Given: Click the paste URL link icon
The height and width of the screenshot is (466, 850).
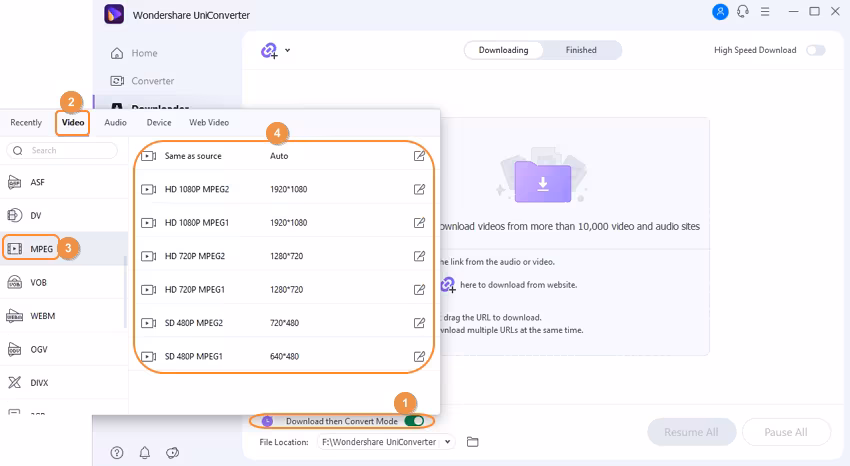Looking at the screenshot, I should point(269,51).
